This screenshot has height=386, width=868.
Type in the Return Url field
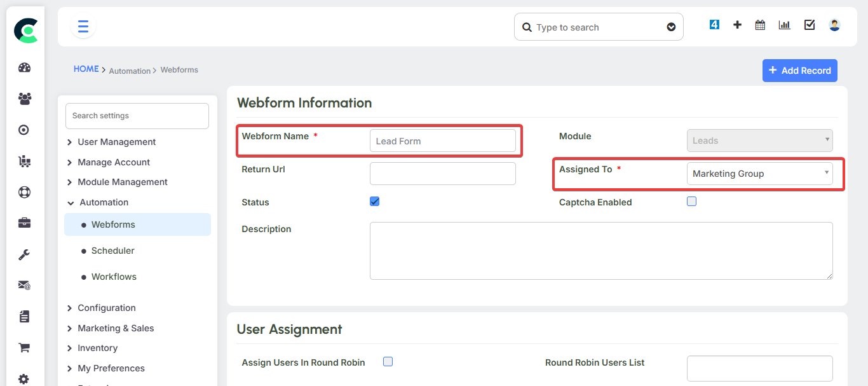pyautogui.click(x=442, y=173)
